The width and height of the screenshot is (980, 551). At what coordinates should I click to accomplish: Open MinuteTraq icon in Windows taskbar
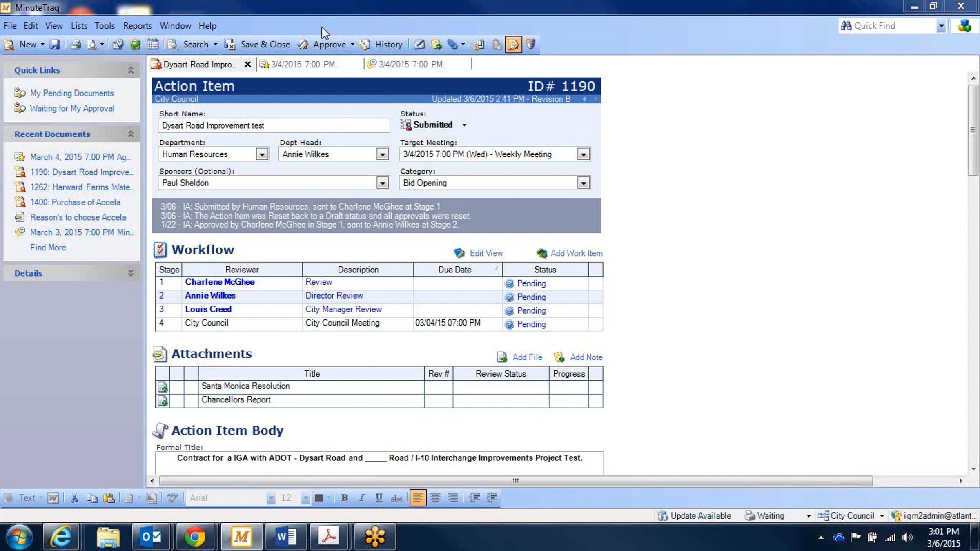[241, 537]
